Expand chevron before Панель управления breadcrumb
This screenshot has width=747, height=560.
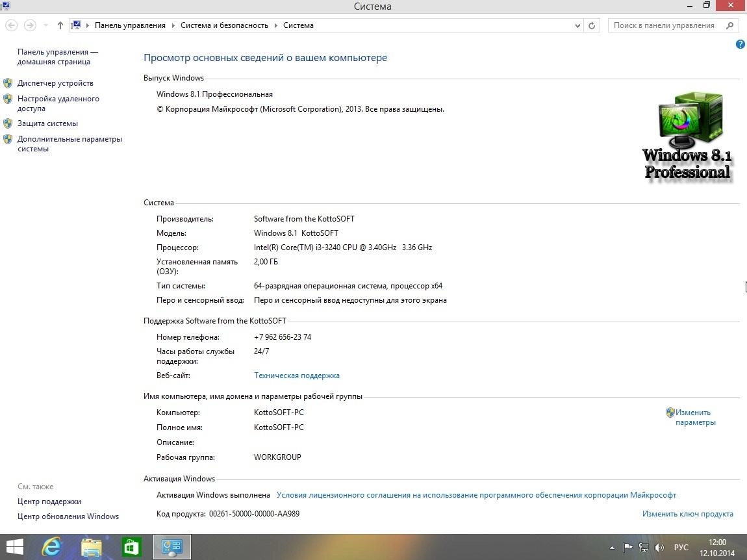click(x=88, y=25)
